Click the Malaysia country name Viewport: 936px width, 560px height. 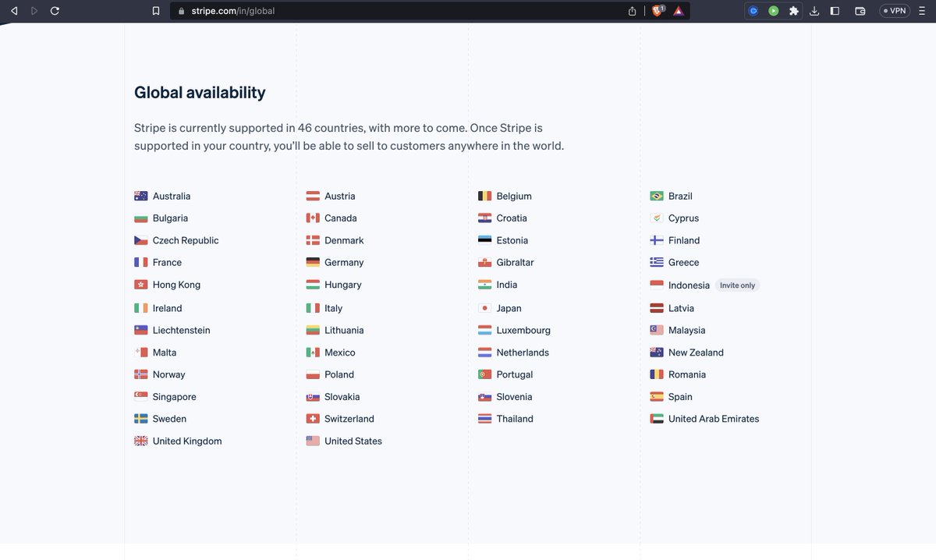[x=686, y=330]
